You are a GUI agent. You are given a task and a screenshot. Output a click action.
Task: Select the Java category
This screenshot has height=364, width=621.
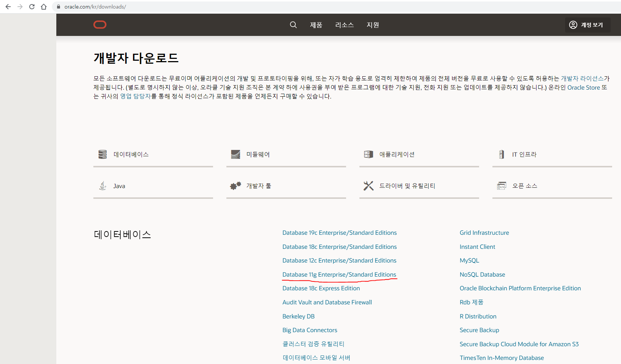[x=153, y=186]
